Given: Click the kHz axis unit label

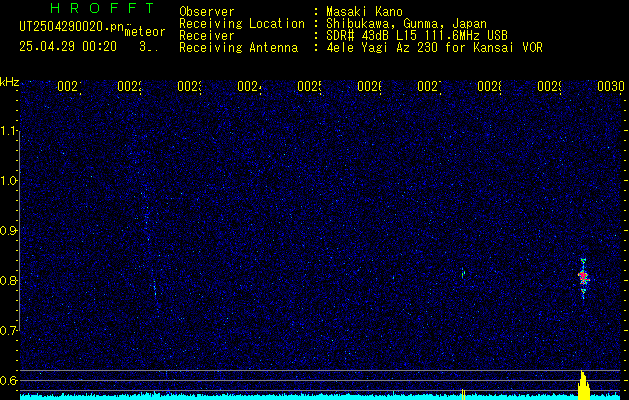Looking at the screenshot, I should (x=10, y=82).
